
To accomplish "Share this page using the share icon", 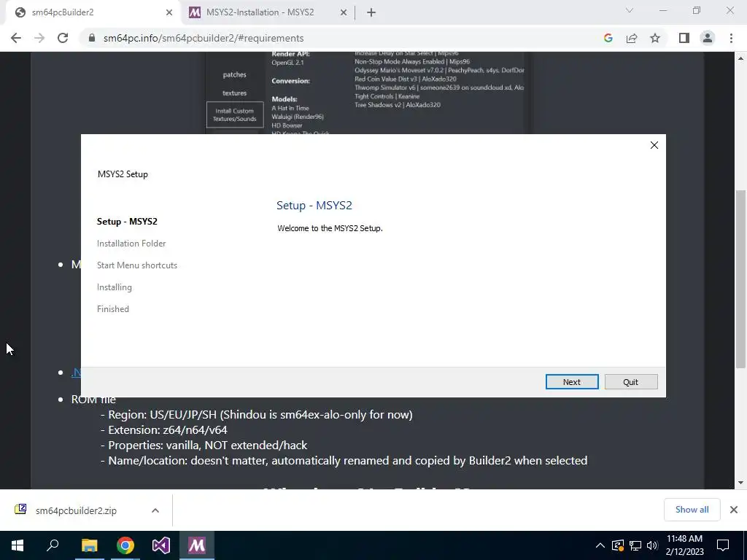I will [x=632, y=38].
